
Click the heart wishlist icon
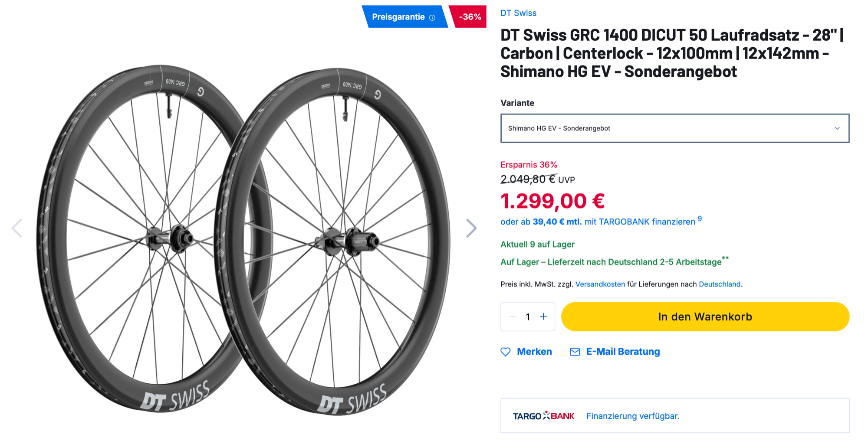tap(506, 352)
